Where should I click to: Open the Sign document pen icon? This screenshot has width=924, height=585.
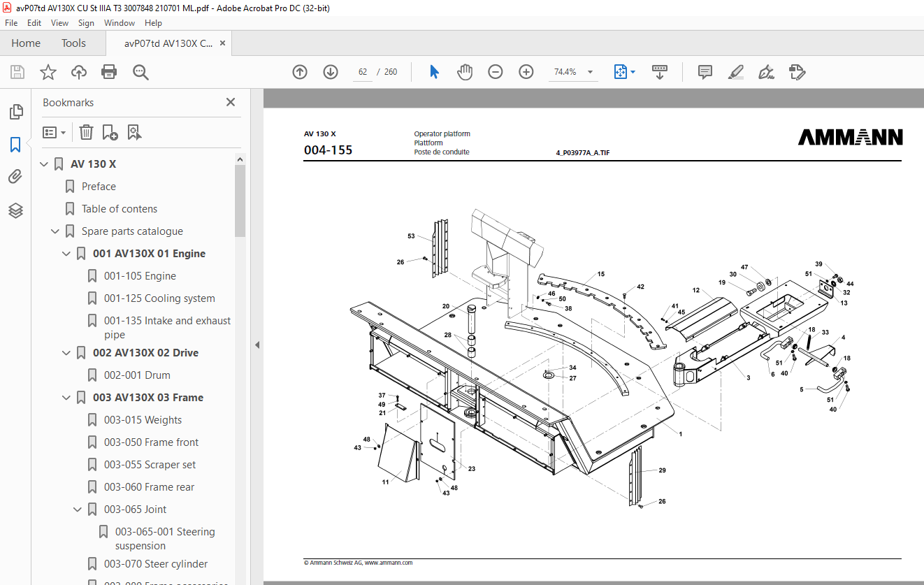pyautogui.click(x=766, y=72)
